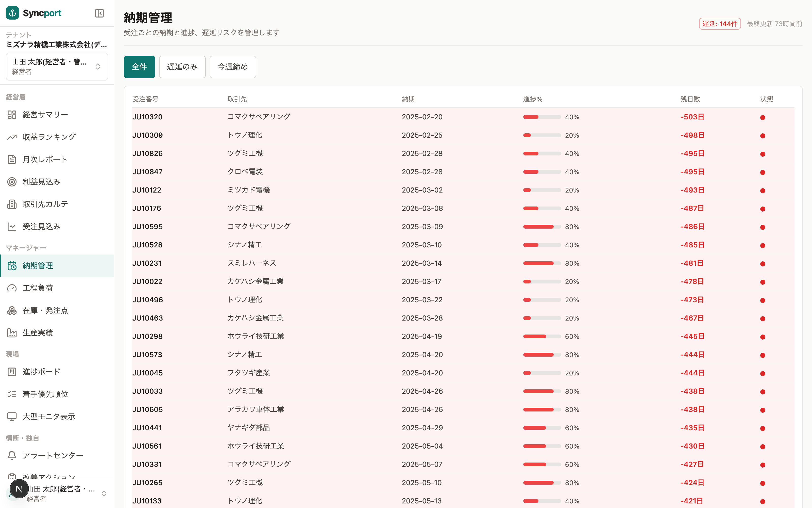Click customer フタツギ産業

pos(248,373)
